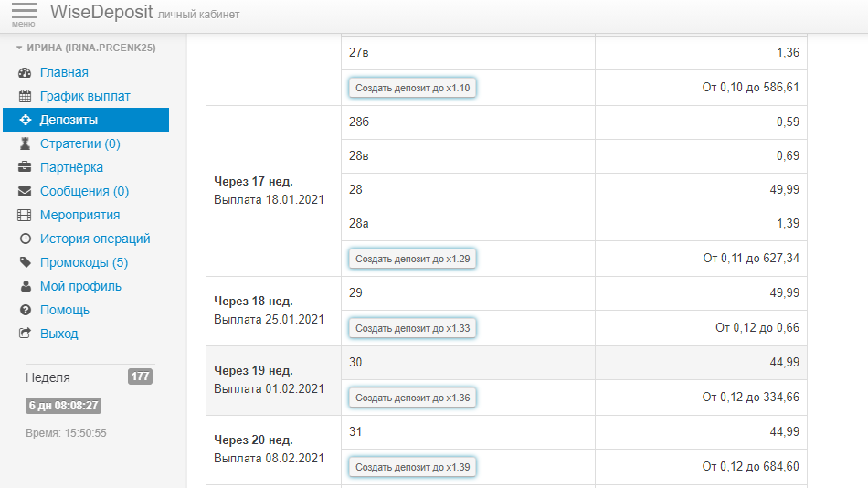
Task: Open the Депозиты menu item
Action: [x=69, y=120]
